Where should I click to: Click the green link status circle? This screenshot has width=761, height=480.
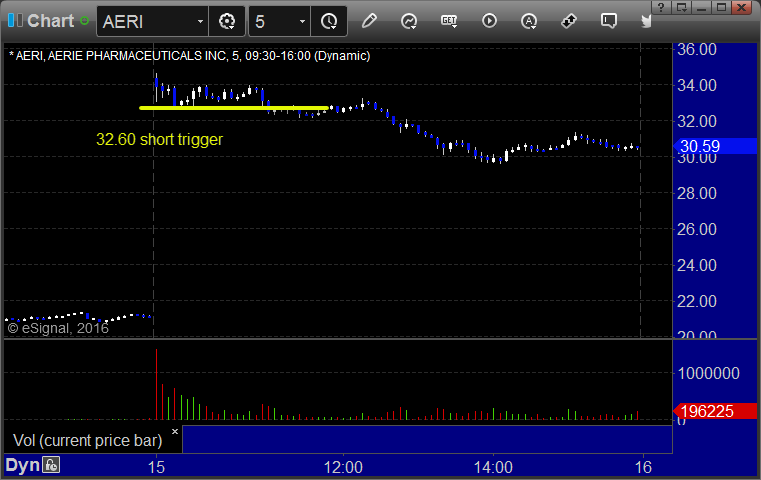84,21
